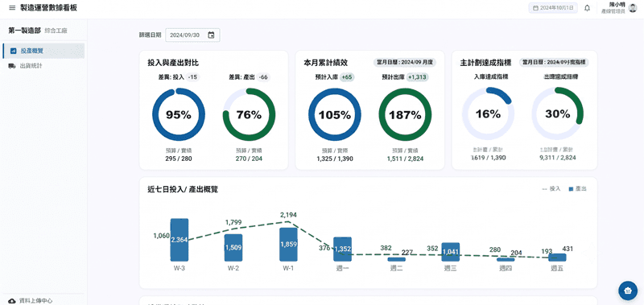Click the 105% donut chart
644x305 pixels.
click(335, 114)
